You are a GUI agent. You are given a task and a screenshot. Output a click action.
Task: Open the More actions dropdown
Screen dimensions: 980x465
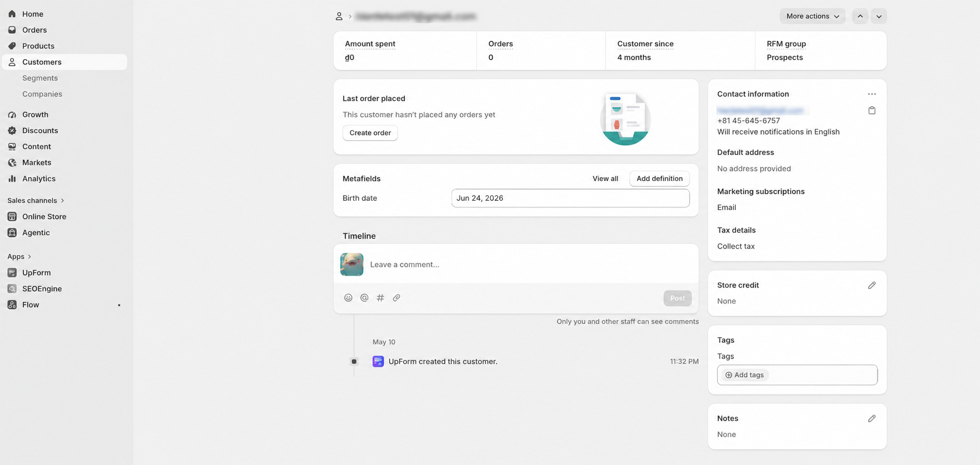[813, 16]
